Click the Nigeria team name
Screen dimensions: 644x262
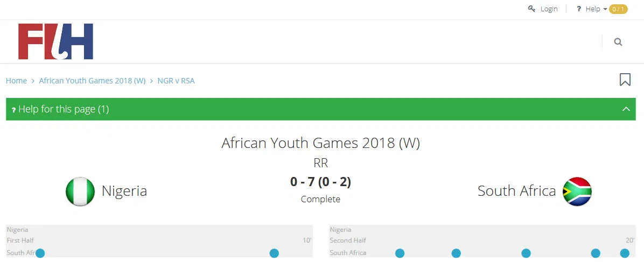click(124, 191)
